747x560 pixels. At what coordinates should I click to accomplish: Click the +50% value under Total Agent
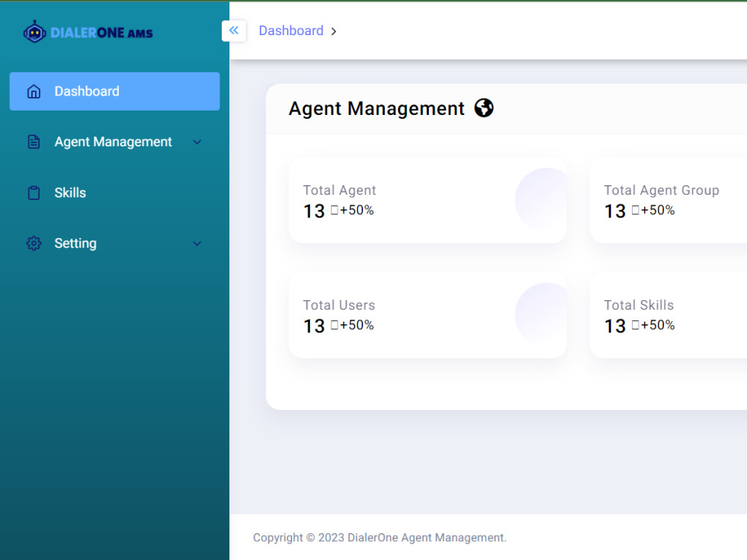pyautogui.click(x=357, y=210)
